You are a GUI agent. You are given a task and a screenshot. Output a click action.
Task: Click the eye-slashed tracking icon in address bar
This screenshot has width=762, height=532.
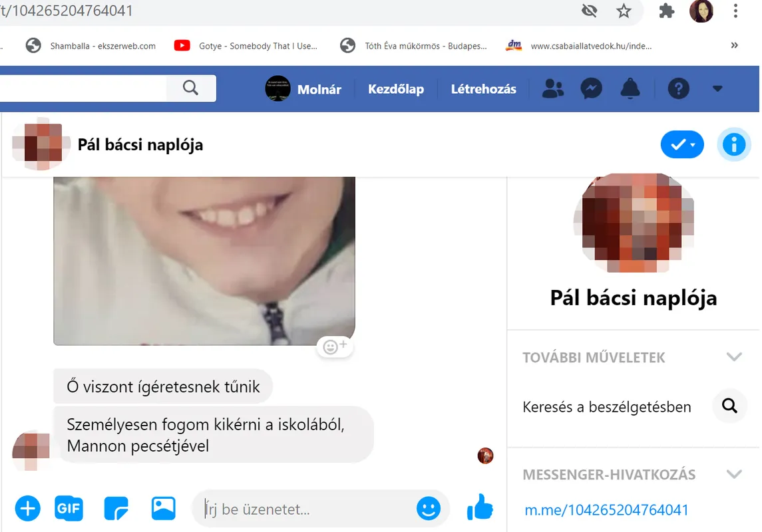tap(588, 11)
